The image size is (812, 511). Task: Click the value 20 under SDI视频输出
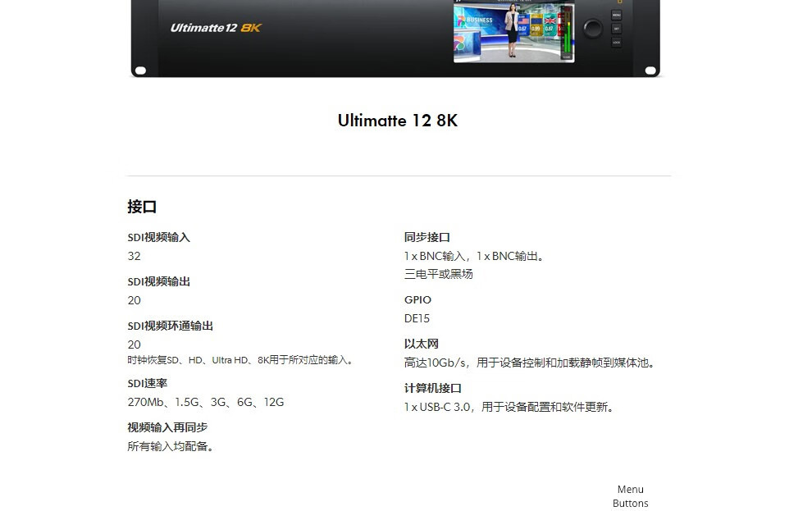(135, 300)
